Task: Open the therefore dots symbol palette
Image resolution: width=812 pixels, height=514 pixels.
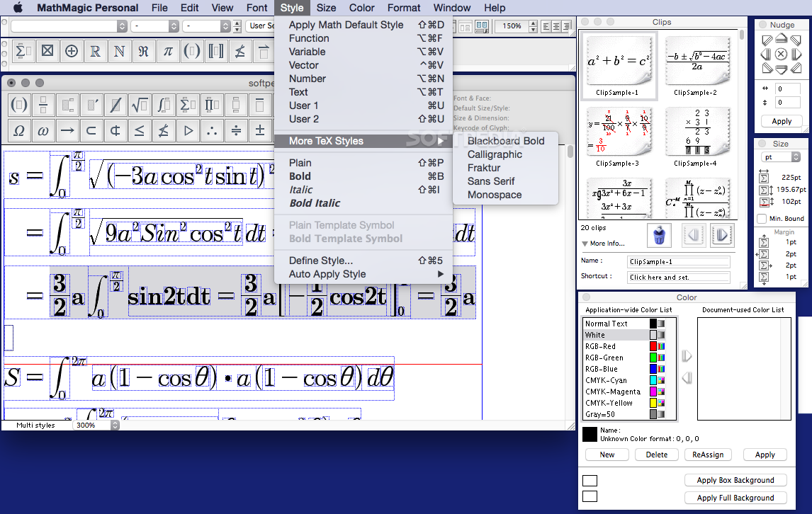Action: point(212,130)
